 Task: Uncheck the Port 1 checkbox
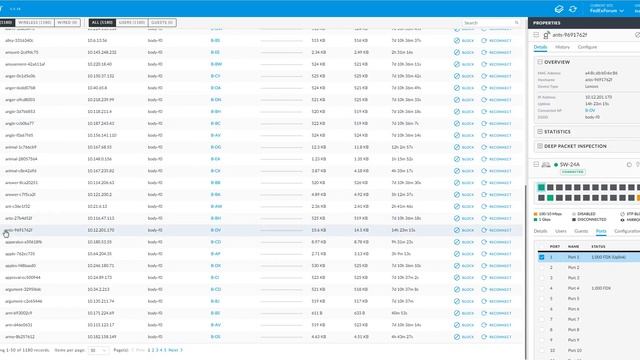click(x=542, y=257)
